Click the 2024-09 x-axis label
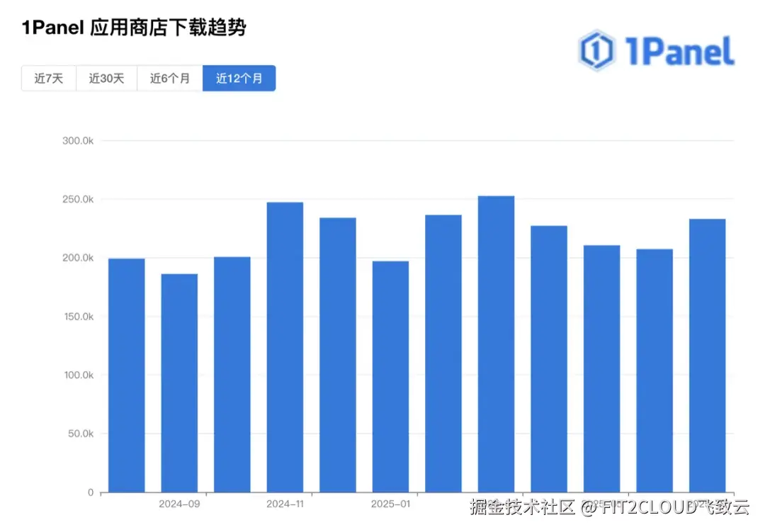The image size is (765, 532). point(179,504)
